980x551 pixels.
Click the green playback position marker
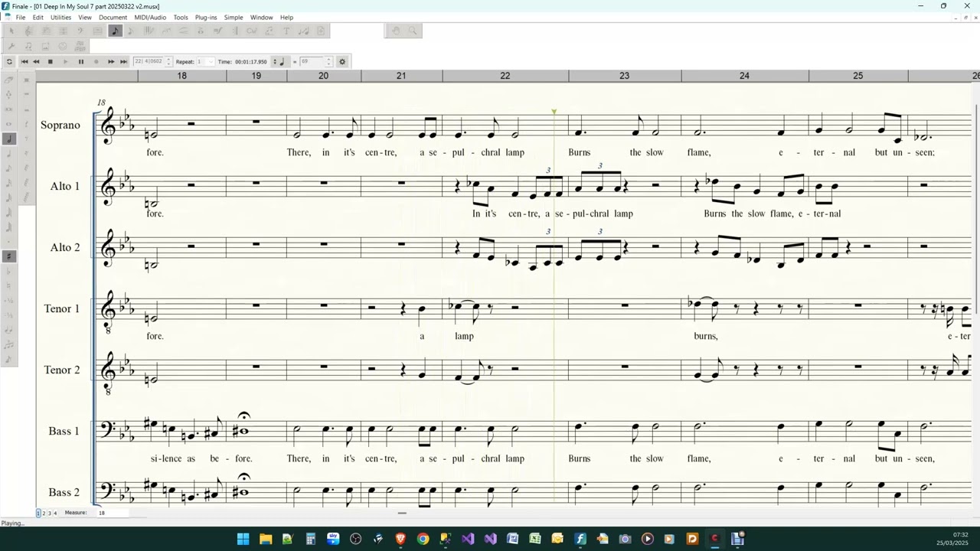pyautogui.click(x=554, y=112)
